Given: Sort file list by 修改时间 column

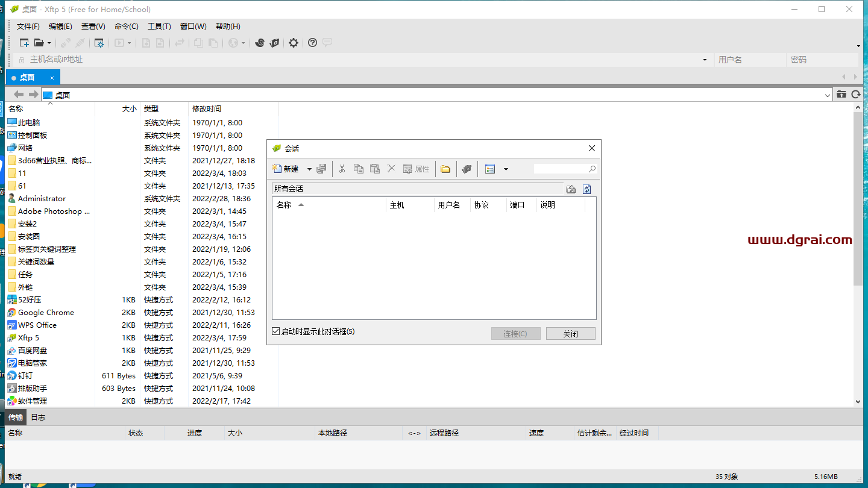Looking at the screenshot, I should [233, 109].
